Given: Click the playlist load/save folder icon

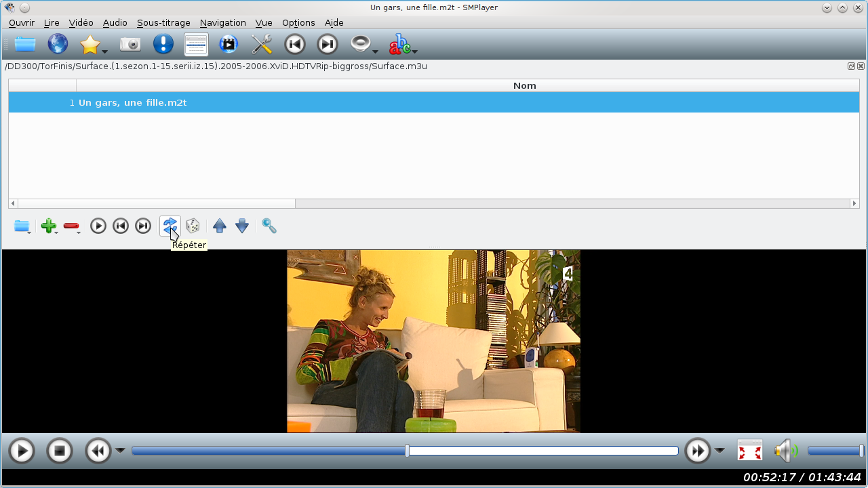Looking at the screenshot, I should 22,226.
